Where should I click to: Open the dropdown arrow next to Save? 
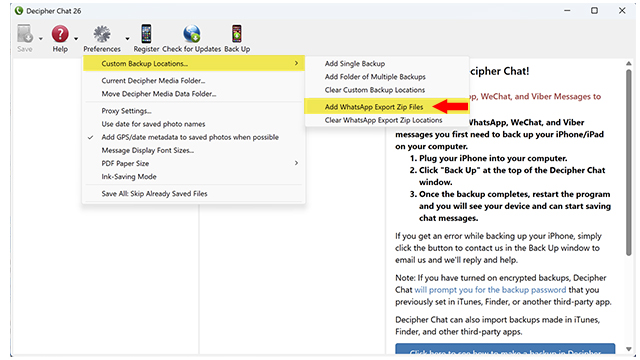click(x=40, y=39)
